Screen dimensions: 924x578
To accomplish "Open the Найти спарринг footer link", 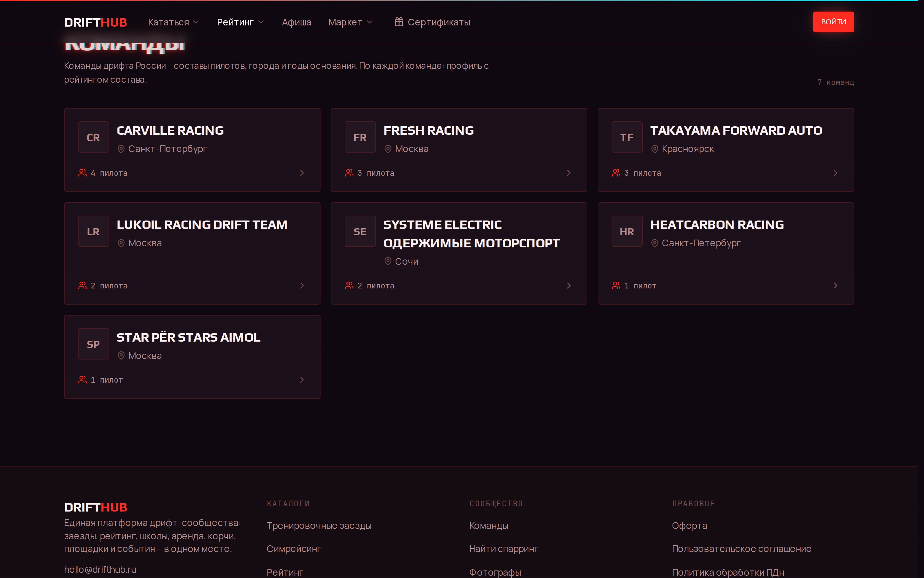I will point(504,549).
